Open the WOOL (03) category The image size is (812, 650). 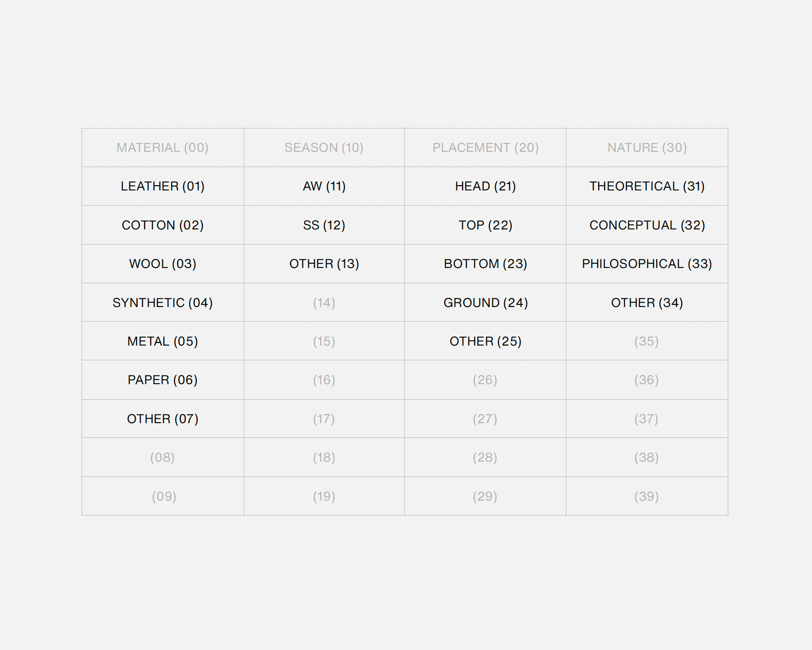(162, 264)
